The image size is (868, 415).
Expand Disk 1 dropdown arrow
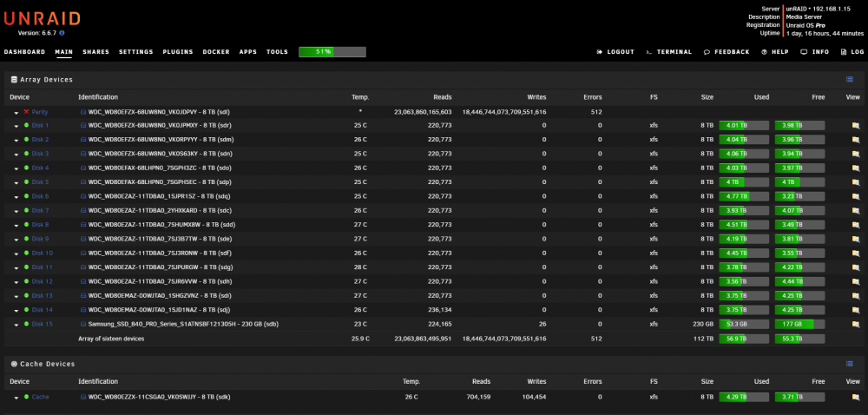tap(16, 126)
